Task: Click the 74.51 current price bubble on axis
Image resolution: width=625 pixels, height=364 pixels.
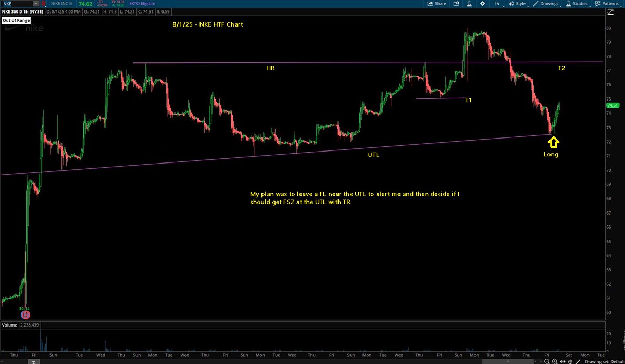Action: click(612, 105)
